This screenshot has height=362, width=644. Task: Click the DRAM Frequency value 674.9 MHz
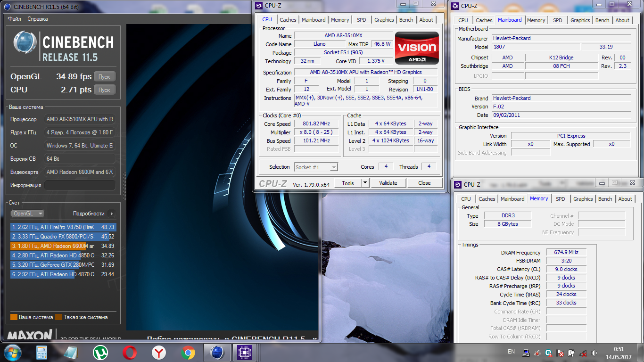pos(566,253)
